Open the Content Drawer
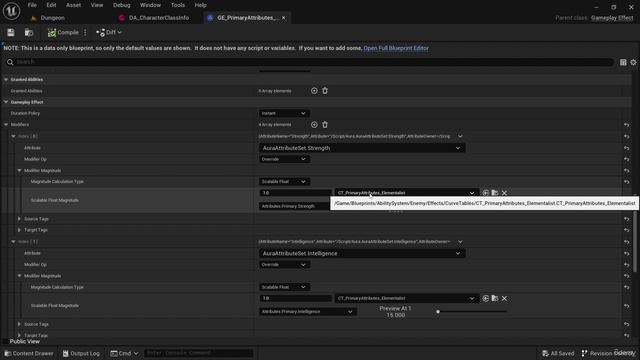 [29, 353]
